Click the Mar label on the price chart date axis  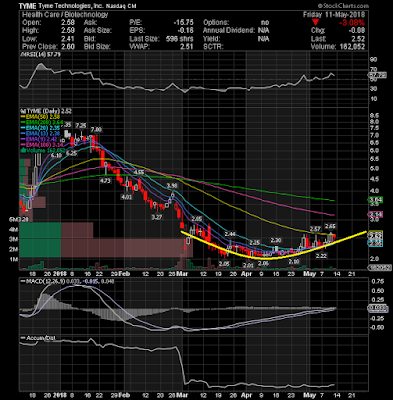coord(183,273)
